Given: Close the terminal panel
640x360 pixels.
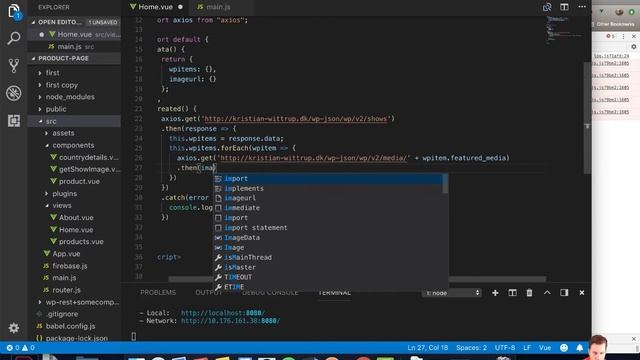Looking at the screenshot, I should [582, 293].
